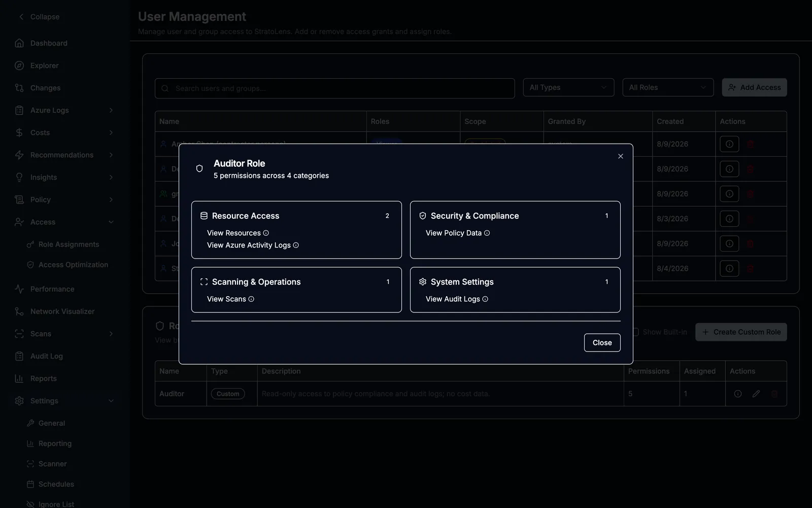Click the System Settings gear icon
Image resolution: width=812 pixels, height=508 pixels.
click(x=423, y=282)
